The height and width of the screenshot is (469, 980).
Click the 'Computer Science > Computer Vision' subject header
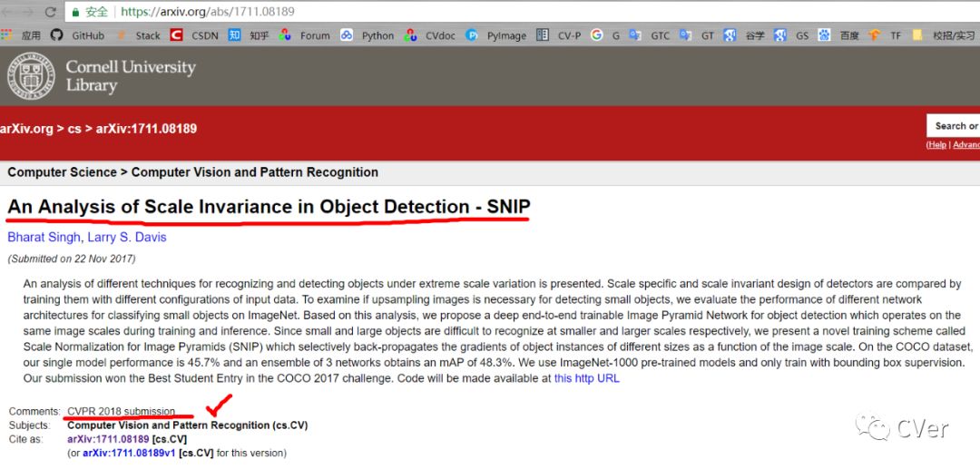192,172
